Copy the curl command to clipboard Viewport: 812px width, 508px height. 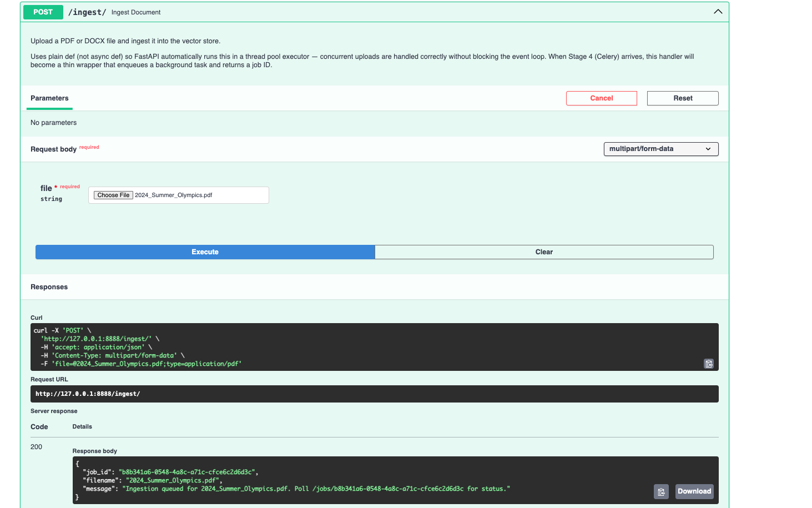click(x=709, y=364)
